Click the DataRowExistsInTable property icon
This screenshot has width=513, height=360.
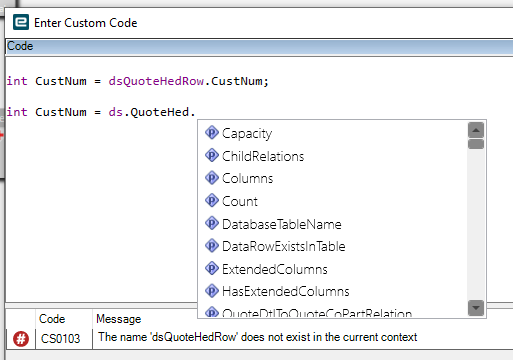pyautogui.click(x=212, y=246)
